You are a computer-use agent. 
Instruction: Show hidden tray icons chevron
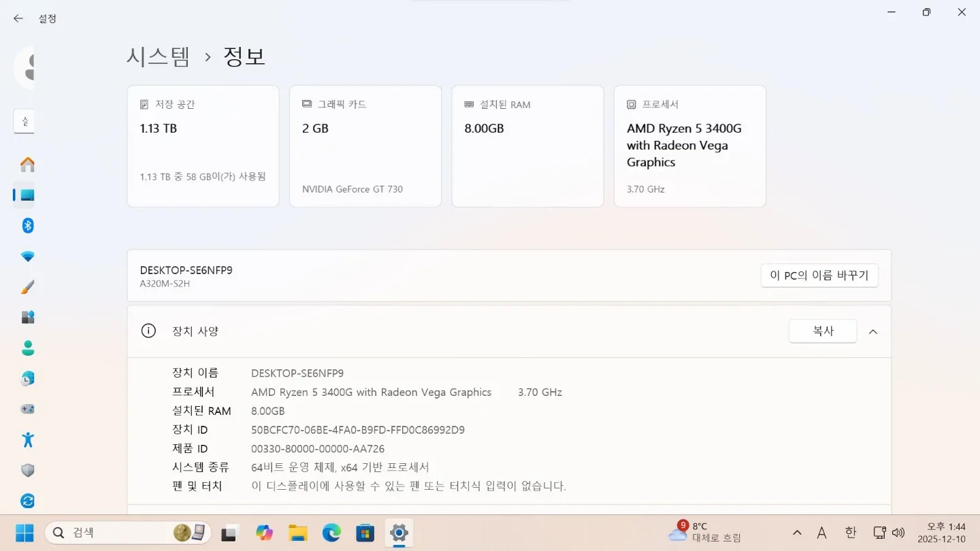coord(797,533)
